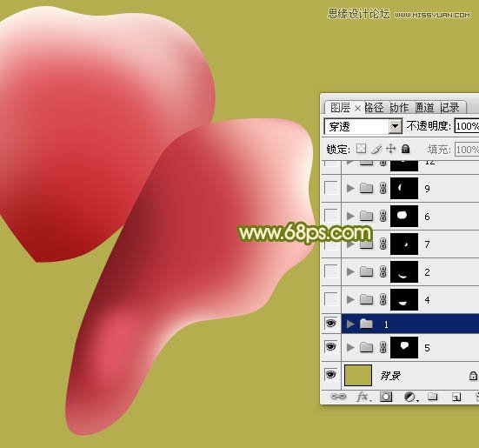This screenshot has height=448, width=479.
Task: Click the lock transparent pixels icon
Action: coord(362,149)
